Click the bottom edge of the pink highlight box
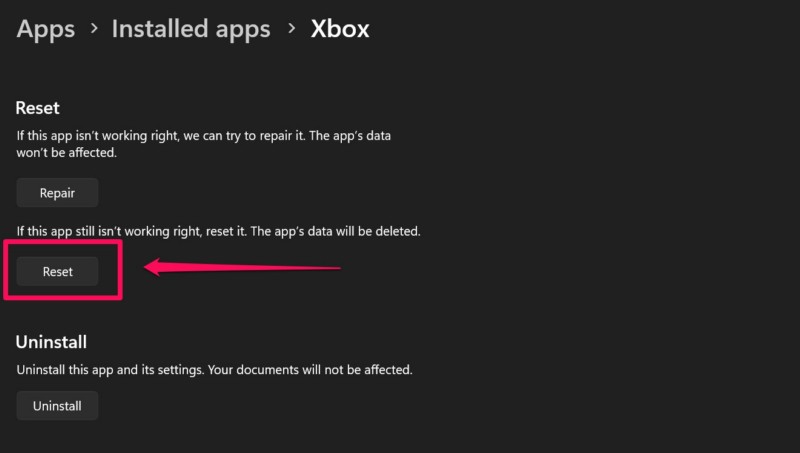The image size is (800, 453). [x=64, y=296]
